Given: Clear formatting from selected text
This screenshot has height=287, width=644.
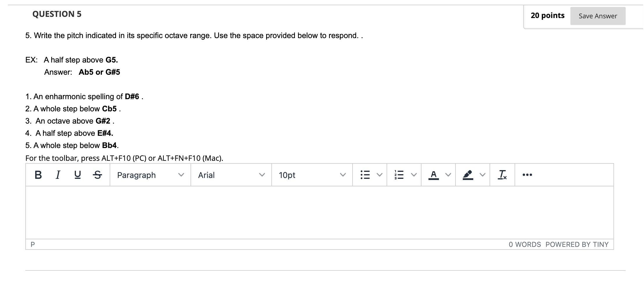Looking at the screenshot, I should pyautogui.click(x=502, y=175).
